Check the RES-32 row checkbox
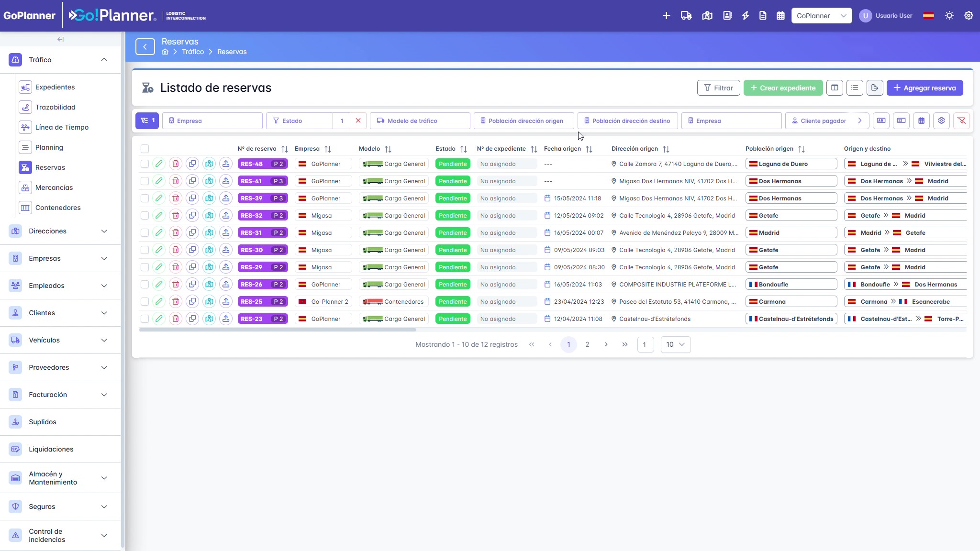The image size is (980, 551). (x=145, y=216)
